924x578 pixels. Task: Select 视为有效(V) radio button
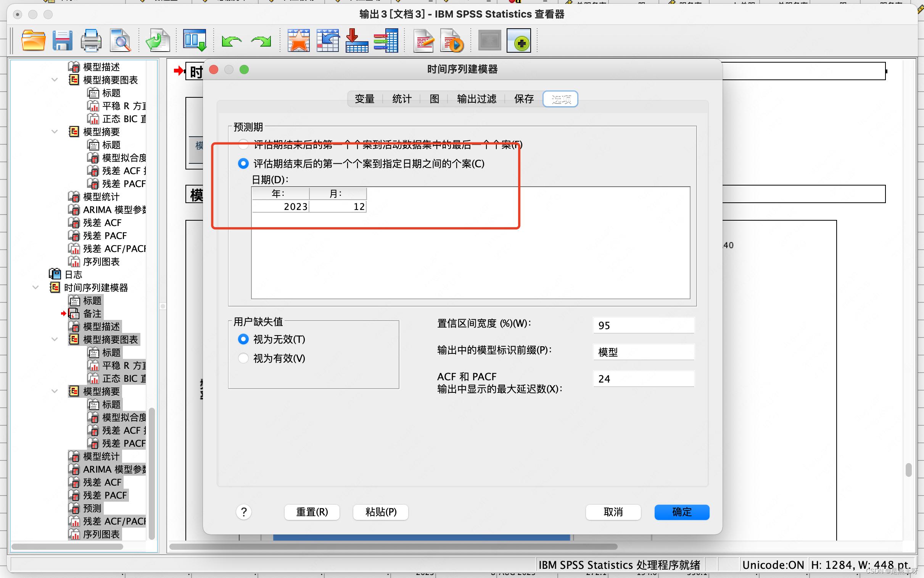click(243, 358)
